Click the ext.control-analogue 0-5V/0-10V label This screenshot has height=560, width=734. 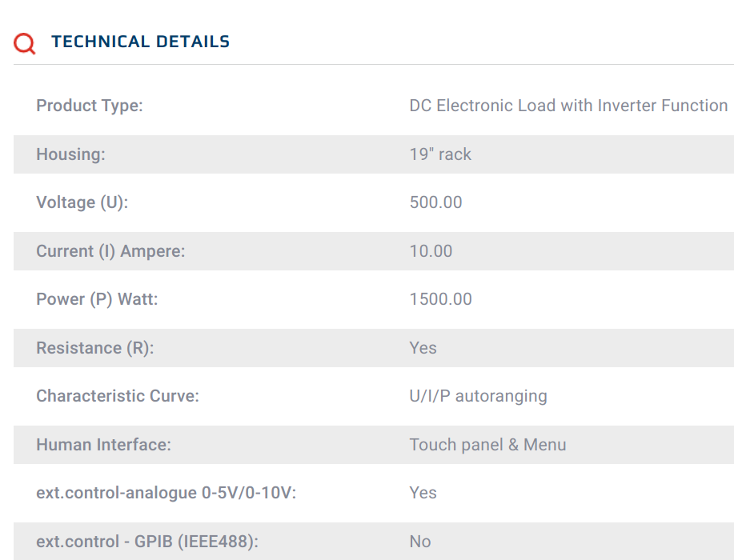tap(166, 493)
